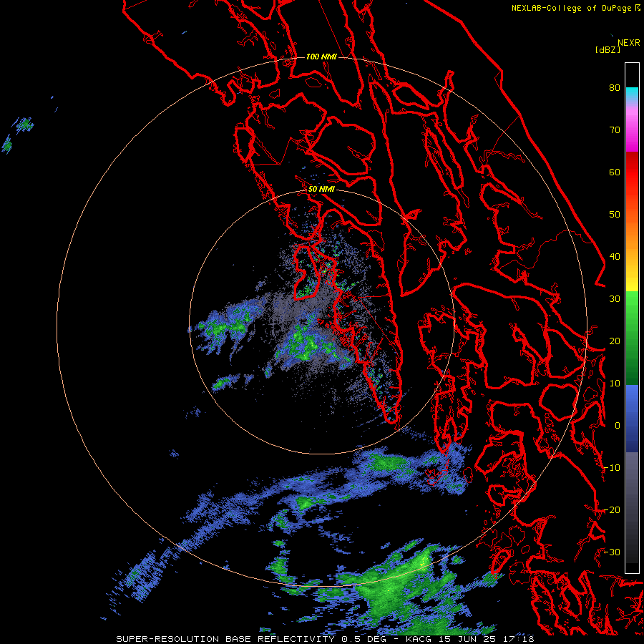Click the dBZ reflectivity color bar
The height and width of the screenshot is (644, 644).
(632, 318)
